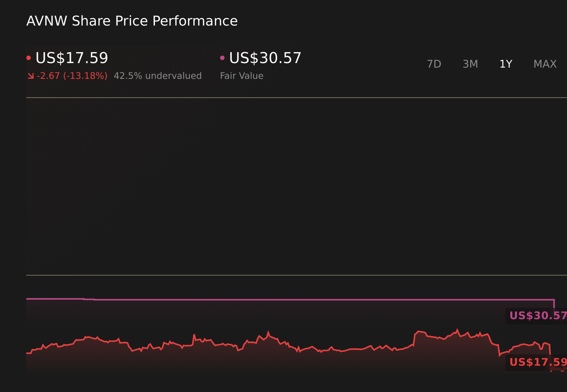Screen dimensions: 567x392
Task: Switch chart range to 7D
Action: pos(434,64)
